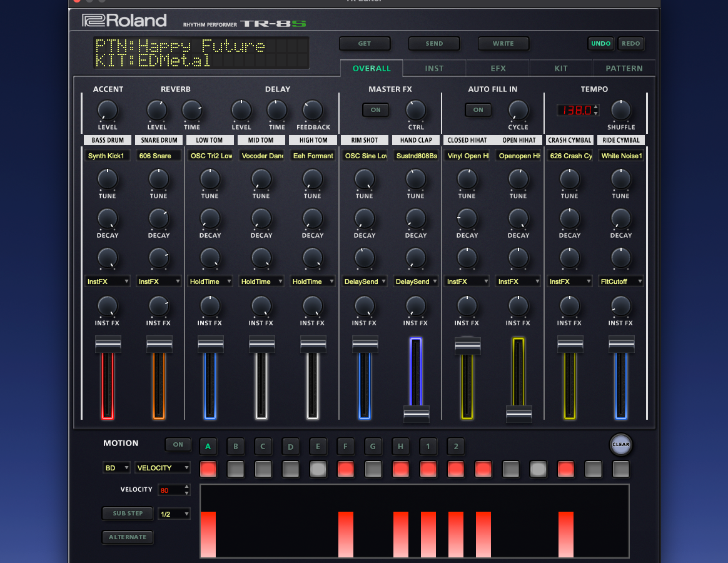Click the Bass Drum Tune knob
The width and height of the screenshot is (728, 563).
pos(108,180)
